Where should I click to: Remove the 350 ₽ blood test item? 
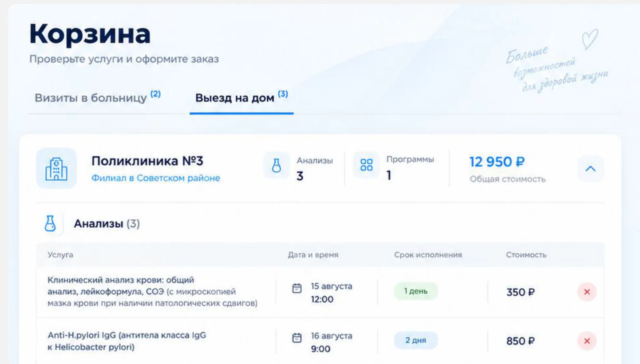point(587,292)
